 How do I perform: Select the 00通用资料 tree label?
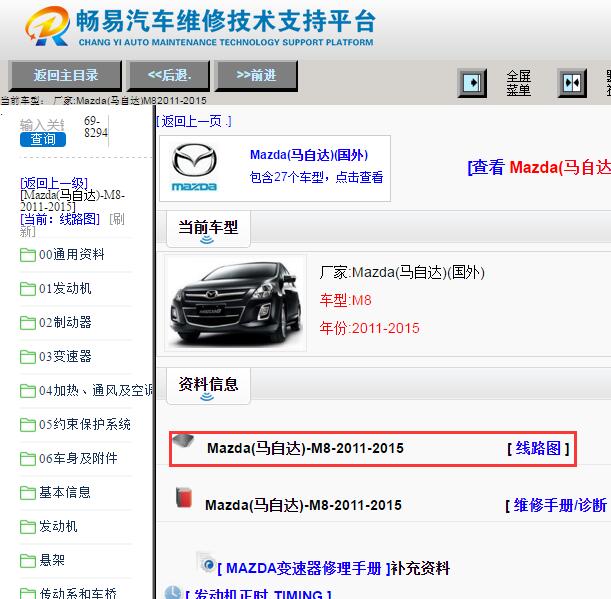point(72,254)
